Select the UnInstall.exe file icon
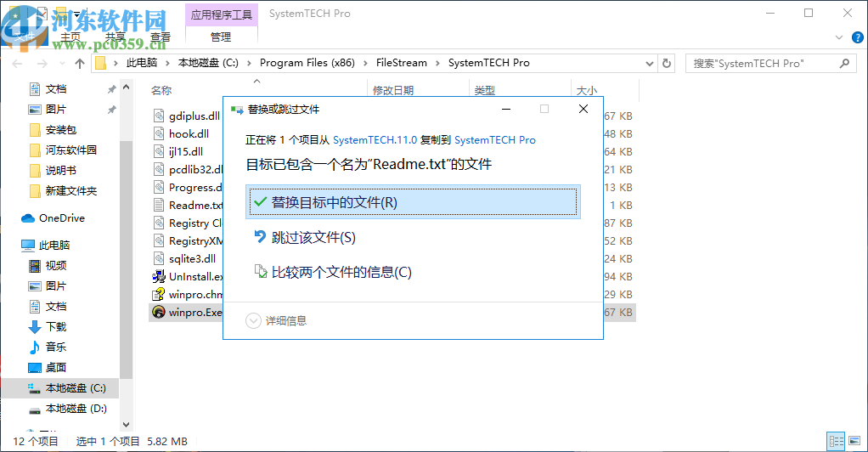868x452 pixels. pos(159,276)
